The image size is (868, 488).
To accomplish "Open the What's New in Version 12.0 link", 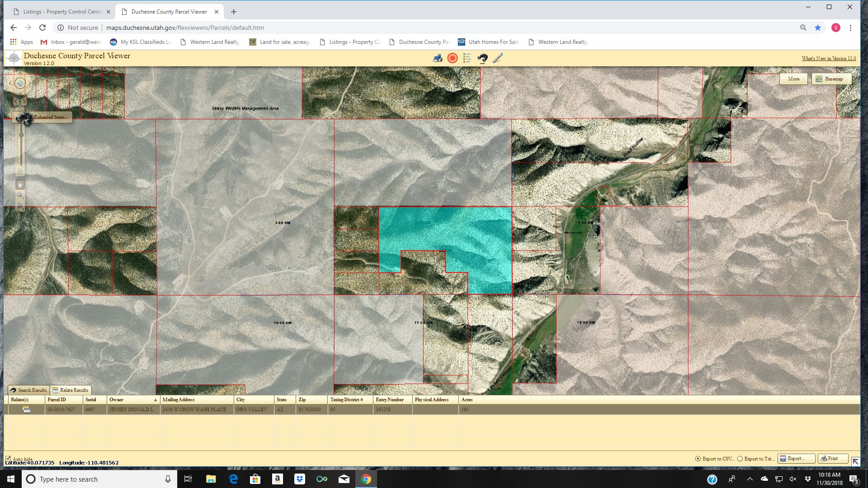I will (x=829, y=58).
